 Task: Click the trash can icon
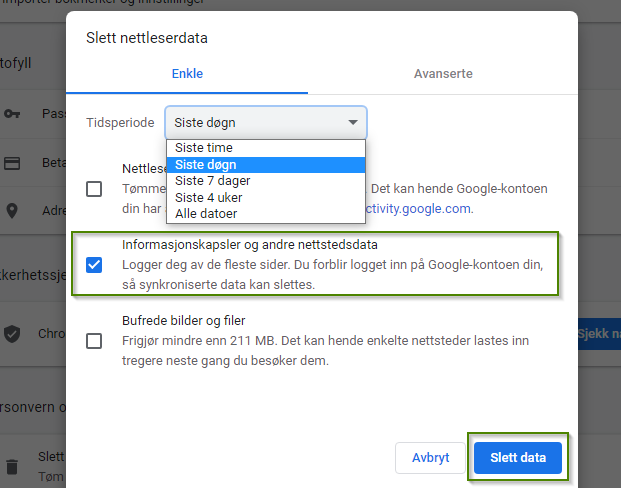[13, 466]
